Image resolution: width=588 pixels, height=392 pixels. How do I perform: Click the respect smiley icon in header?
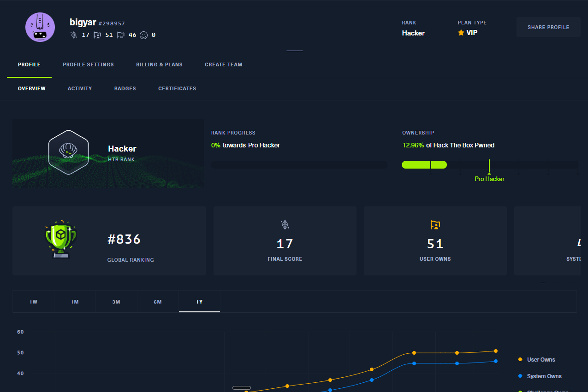pyautogui.click(x=143, y=35)
